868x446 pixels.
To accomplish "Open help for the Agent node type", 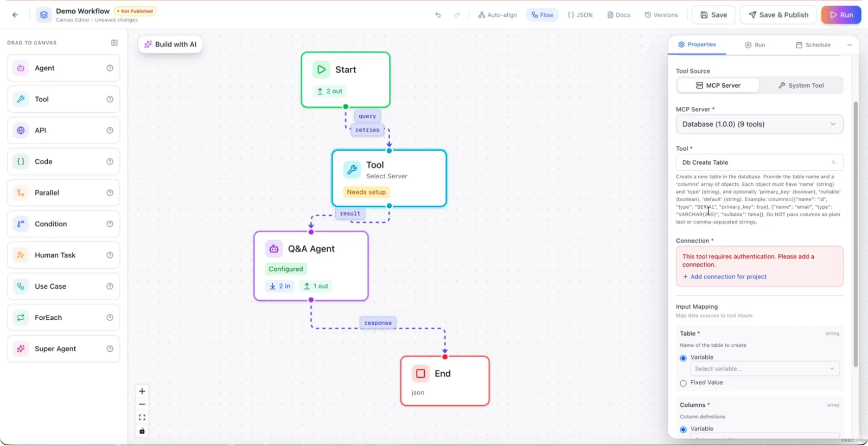I will tap(110, 68).
